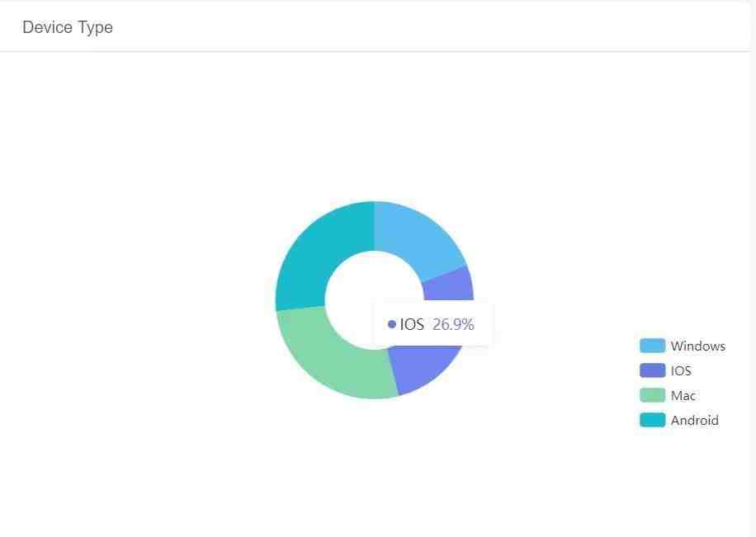Click the Device Type card title
Screen dimensions: 756x537
coord(68,27)
